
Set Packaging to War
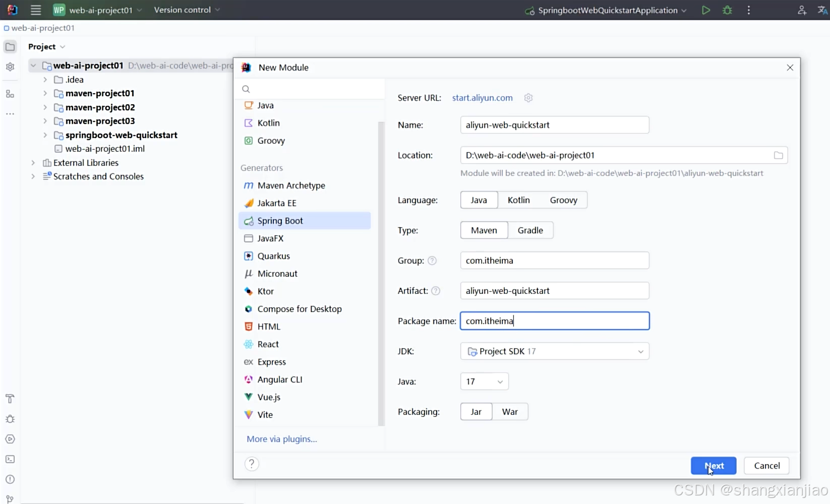(x=510, y=412)
